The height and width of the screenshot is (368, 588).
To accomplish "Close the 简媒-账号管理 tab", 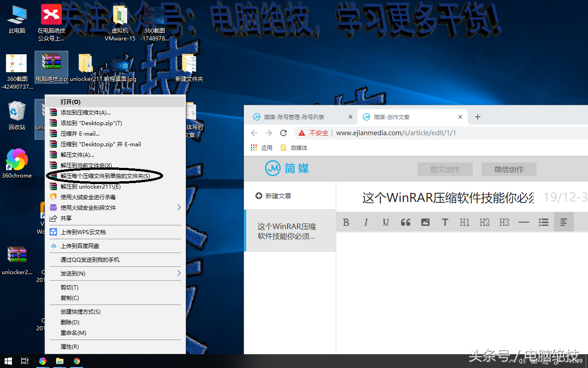I will click(x=351, y=117).
